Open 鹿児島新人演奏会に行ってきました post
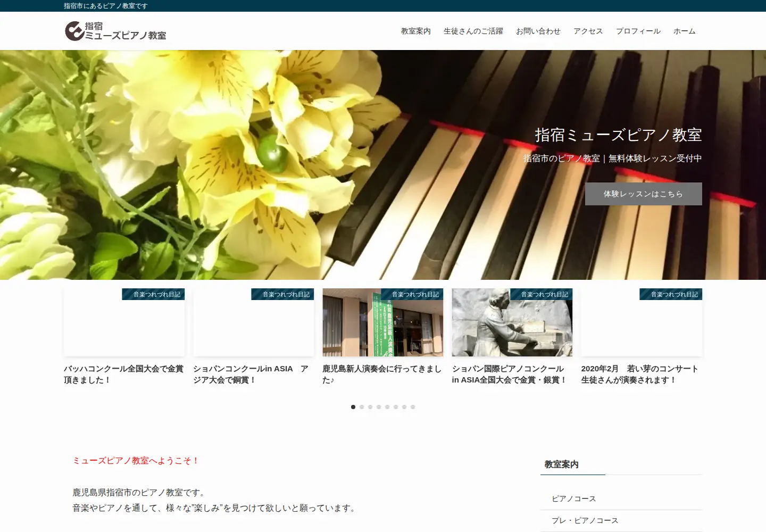 (x=382, y=374)
